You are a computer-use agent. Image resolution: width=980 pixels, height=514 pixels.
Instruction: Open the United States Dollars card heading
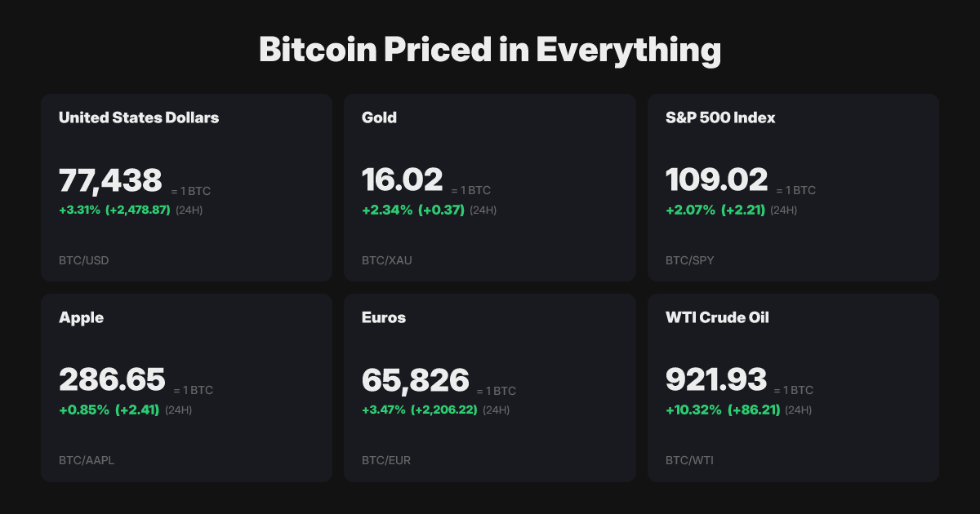coord(139,117)
